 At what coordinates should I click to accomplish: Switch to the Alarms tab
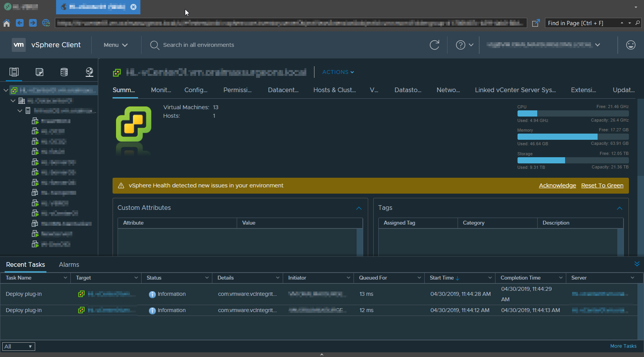point(69,264)
